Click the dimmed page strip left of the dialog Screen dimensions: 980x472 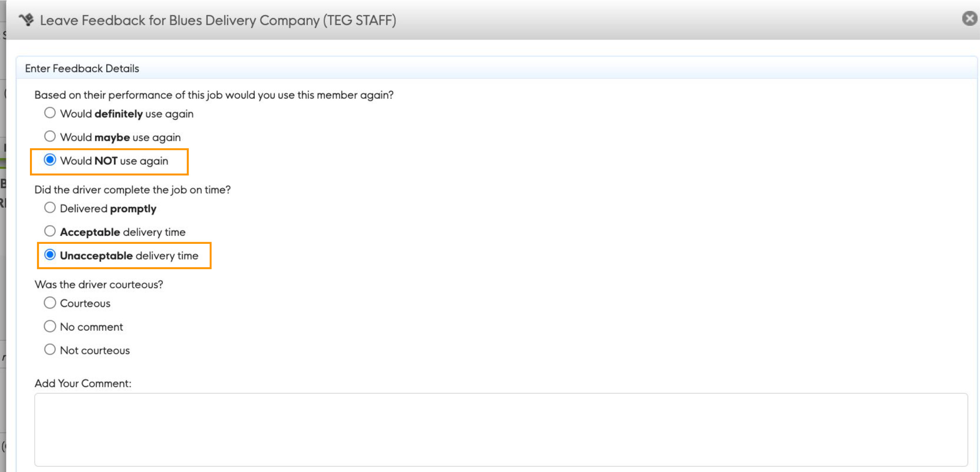click(3, 266)
